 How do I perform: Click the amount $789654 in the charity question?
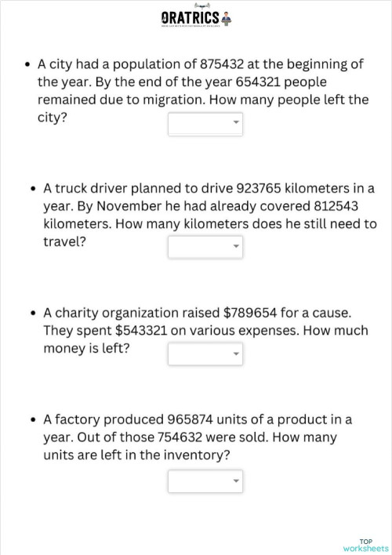(250, 313)
